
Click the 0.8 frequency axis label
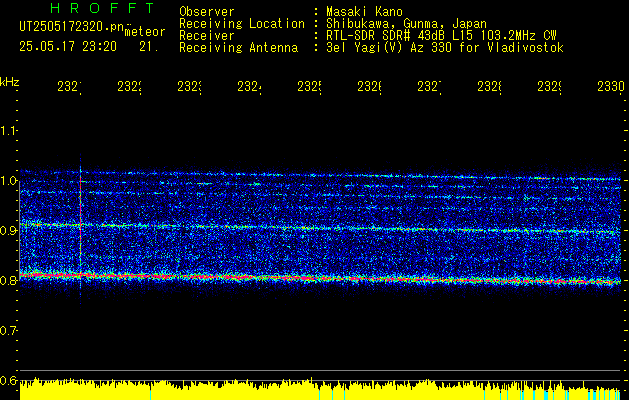pos(8,280)
